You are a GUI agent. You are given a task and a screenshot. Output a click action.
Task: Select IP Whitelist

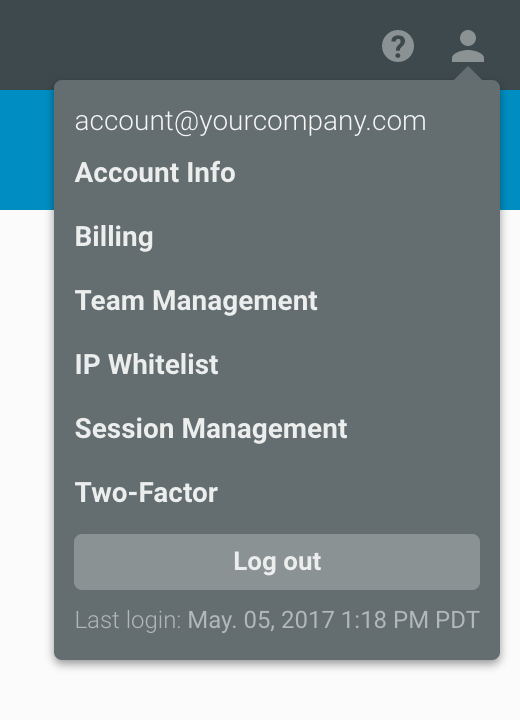[147, 365]
